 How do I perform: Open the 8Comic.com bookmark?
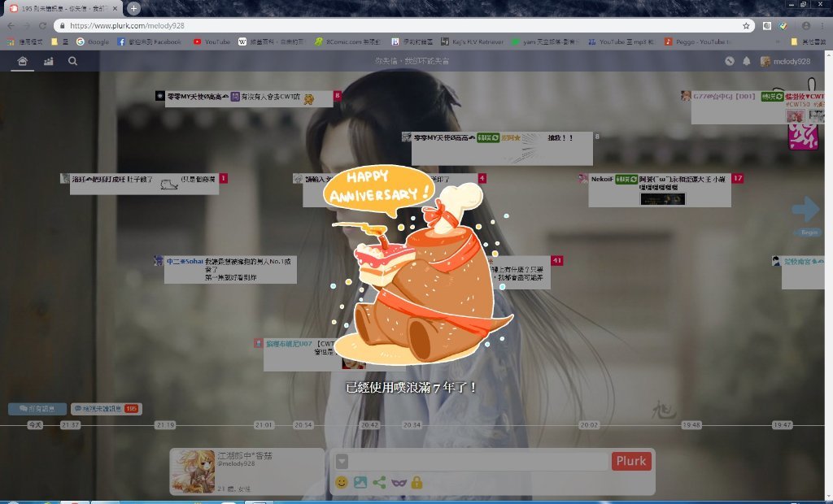pyautogui.click(x=347, y=41)
